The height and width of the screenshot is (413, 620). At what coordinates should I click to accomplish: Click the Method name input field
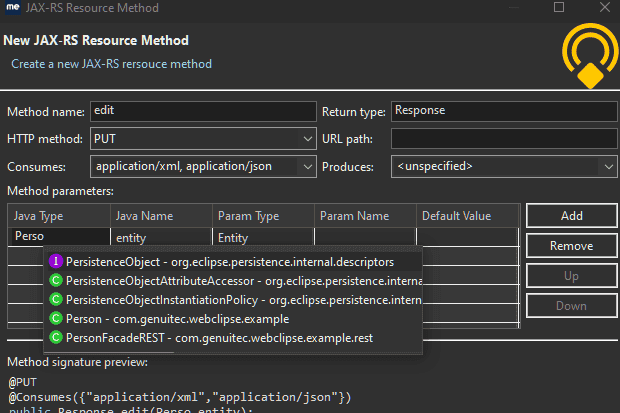(203, 111)
